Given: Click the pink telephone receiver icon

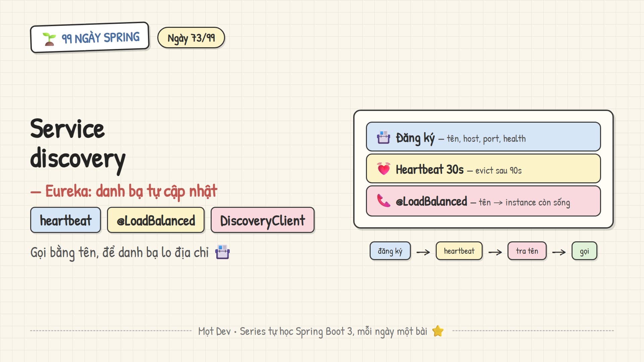Looking at the screenshot, I should coord(383,201).
